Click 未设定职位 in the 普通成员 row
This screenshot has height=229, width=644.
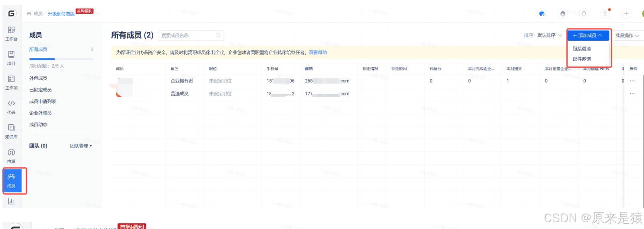click(220, 94)
